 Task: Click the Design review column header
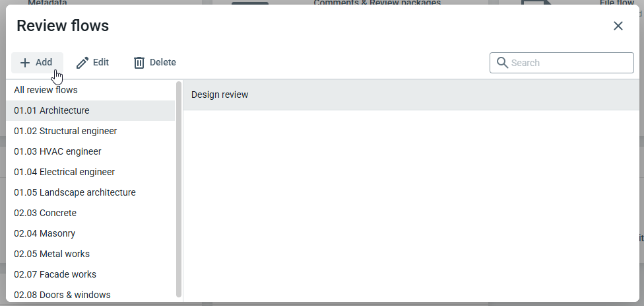220,95
